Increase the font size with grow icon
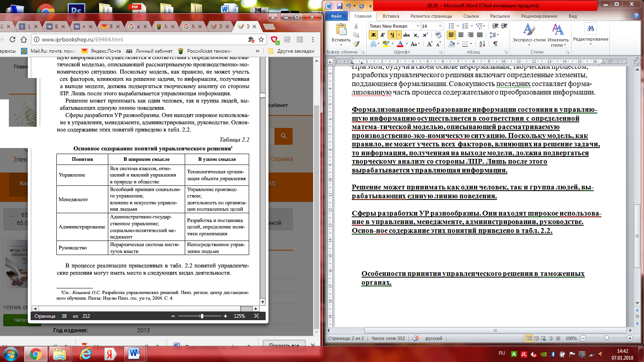The height and width of the screenshot is (362, 644). click(x=429, y=44)
